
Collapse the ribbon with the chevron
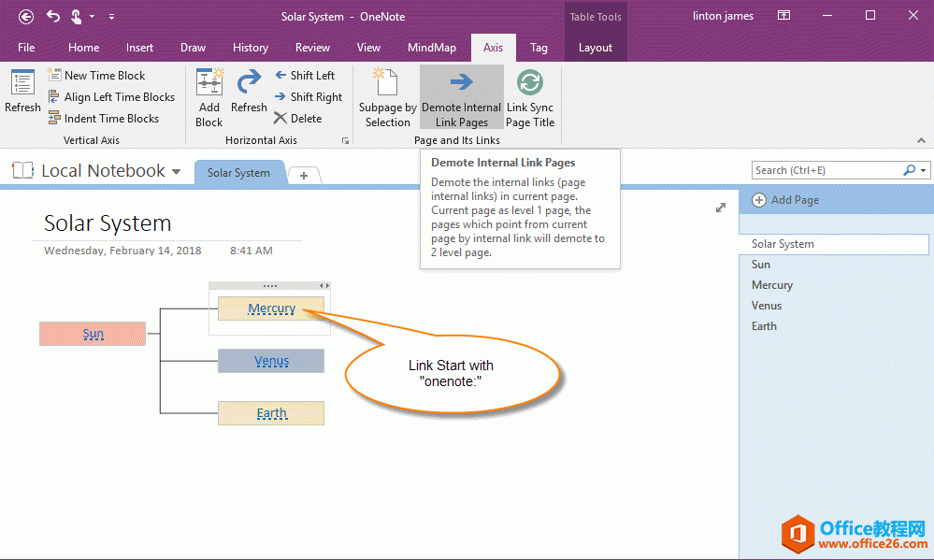coord(921,140)
